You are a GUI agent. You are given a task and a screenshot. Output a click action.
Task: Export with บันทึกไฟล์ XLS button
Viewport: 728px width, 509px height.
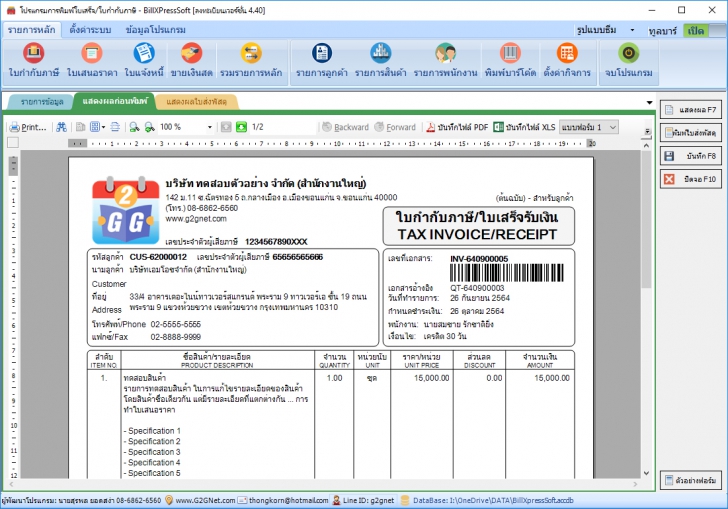point(524,127)
